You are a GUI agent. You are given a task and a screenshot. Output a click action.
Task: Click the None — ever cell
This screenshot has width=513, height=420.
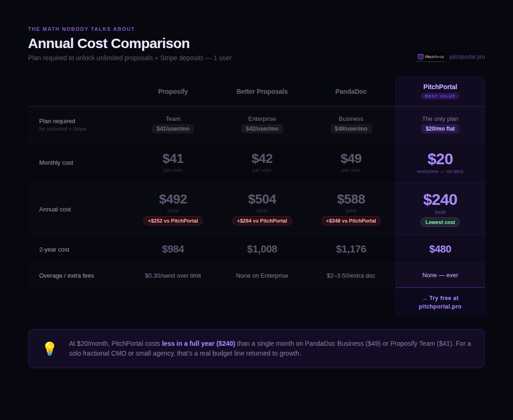click(440, 275)
